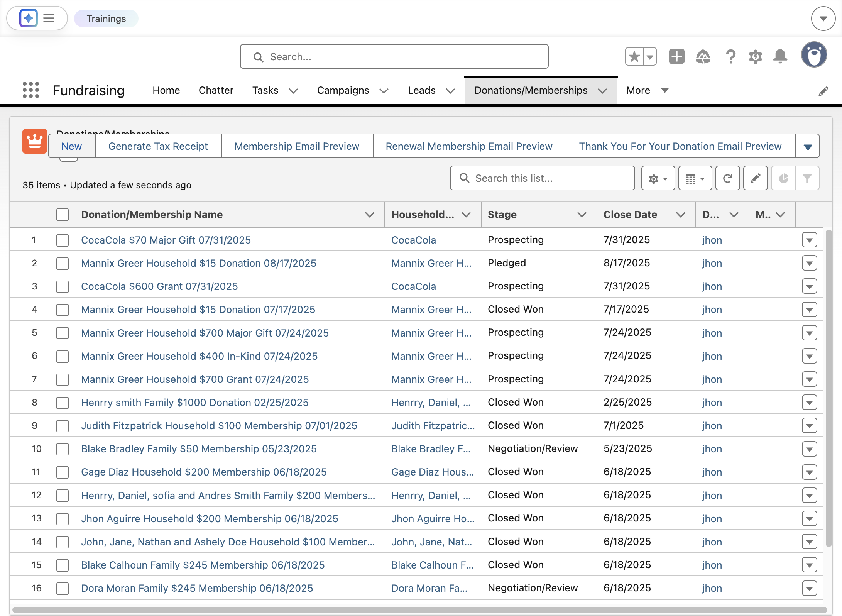The image size is (842, 616).
Task: Open the App Launcher dots grid
Action: point(31,90)
